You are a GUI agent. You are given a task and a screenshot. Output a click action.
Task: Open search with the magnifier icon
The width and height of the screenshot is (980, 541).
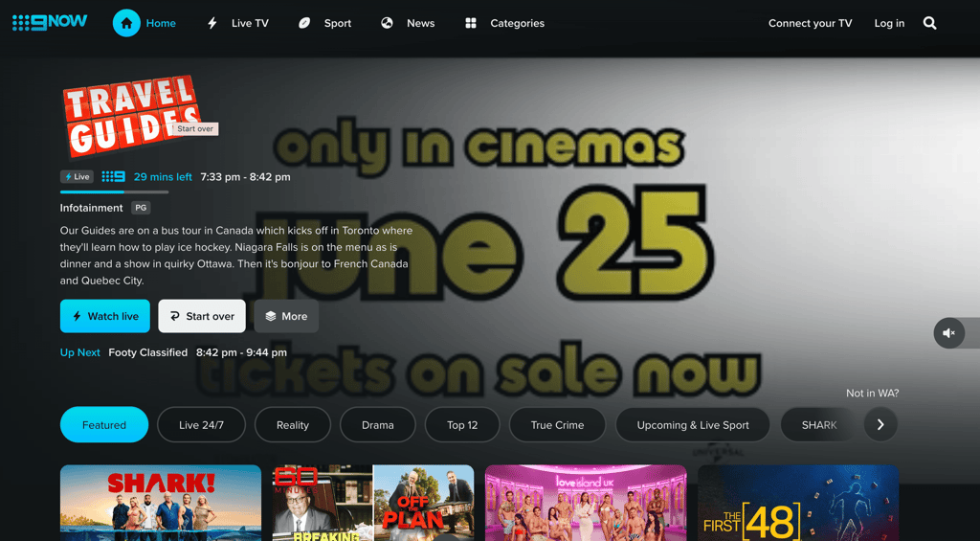click(929, 23)
